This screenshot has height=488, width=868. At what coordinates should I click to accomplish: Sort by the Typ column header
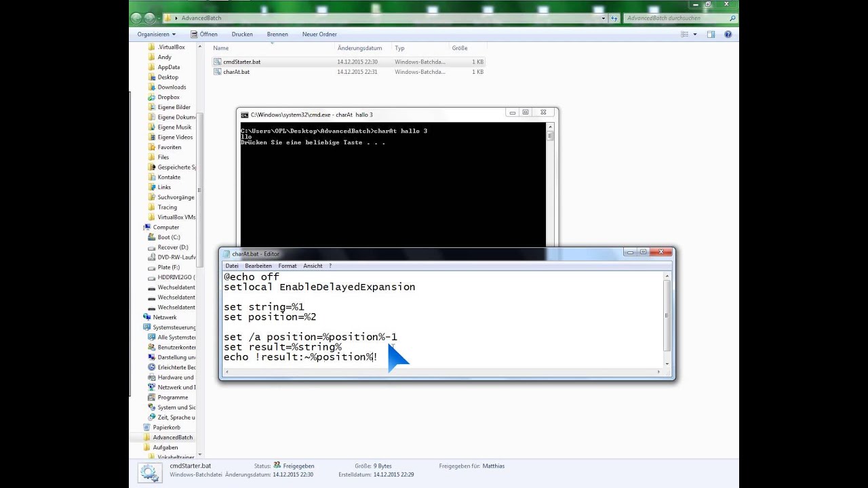tap(420, 48)
